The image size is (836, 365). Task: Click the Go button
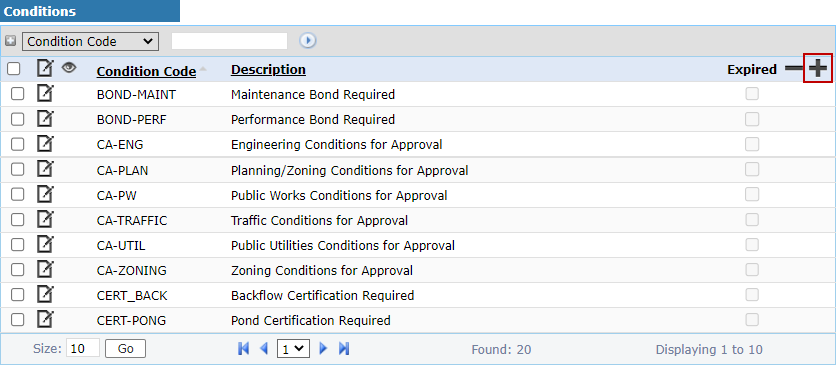click(x=125, y=348)
